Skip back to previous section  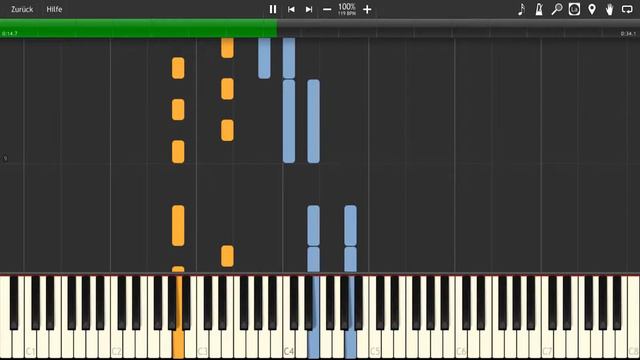tap(291, 9)
